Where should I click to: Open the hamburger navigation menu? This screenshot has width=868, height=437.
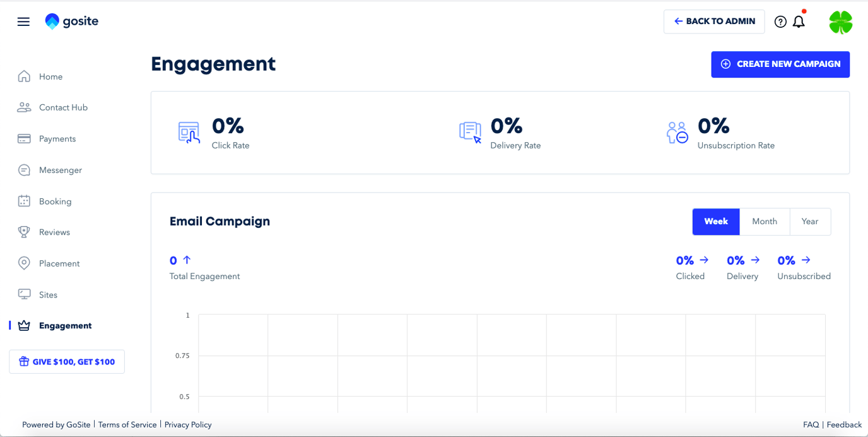23,21
